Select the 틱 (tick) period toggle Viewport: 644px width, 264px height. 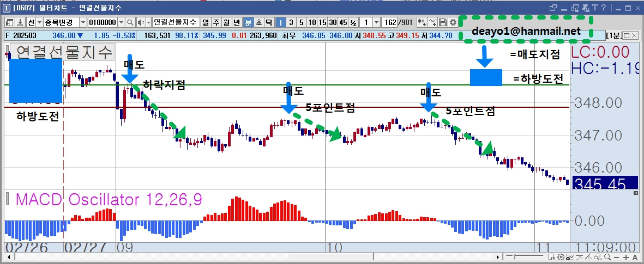click(269, 22)
